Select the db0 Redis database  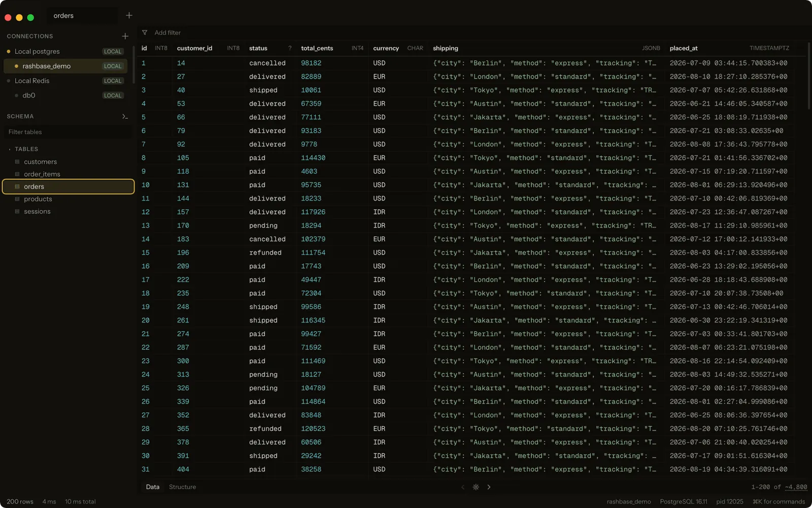66,96
